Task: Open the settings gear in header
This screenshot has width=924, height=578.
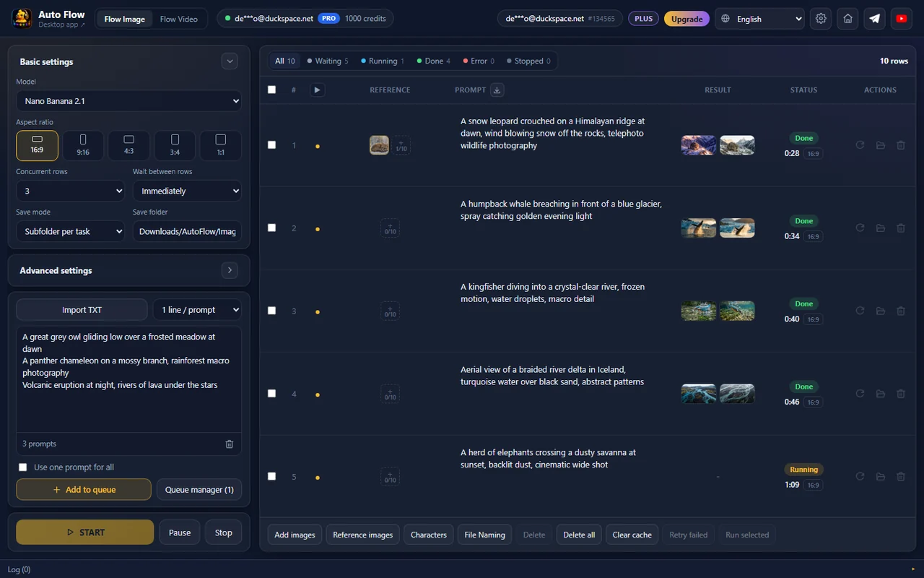Action: [x=821, y=19]
